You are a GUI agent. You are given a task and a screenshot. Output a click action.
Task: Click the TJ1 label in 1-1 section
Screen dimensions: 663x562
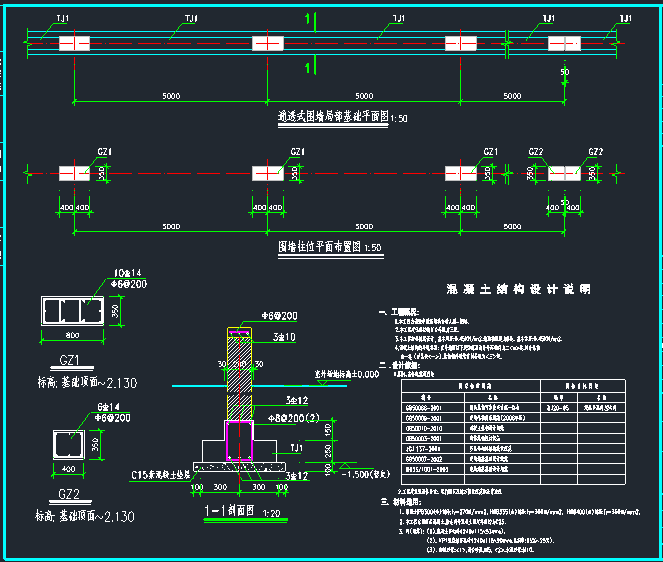tap(296, 447)
